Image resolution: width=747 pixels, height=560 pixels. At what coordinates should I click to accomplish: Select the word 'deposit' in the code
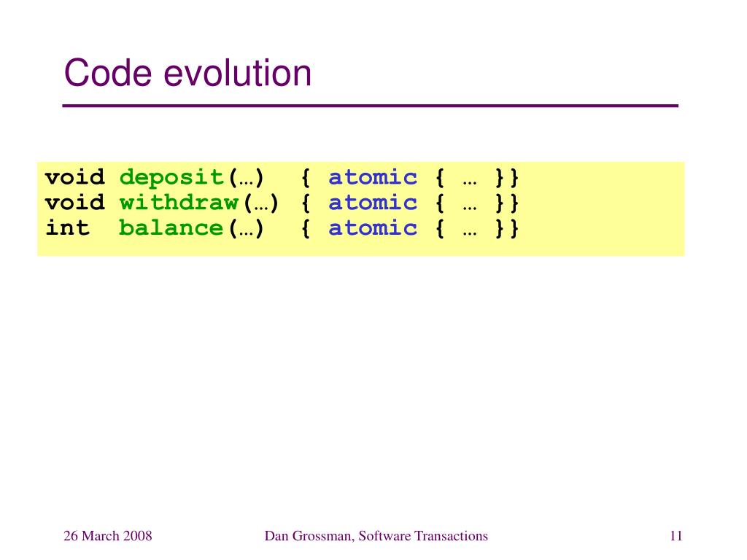click(x=171, y=178)
